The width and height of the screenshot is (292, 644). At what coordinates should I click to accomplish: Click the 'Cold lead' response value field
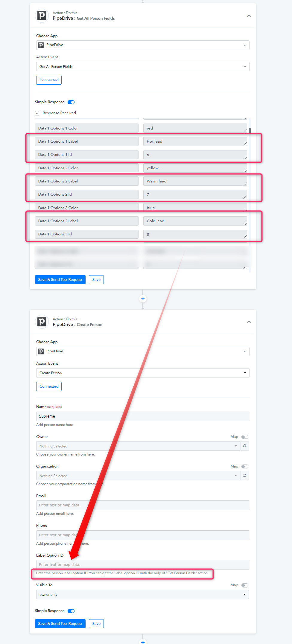pos(195,221)
